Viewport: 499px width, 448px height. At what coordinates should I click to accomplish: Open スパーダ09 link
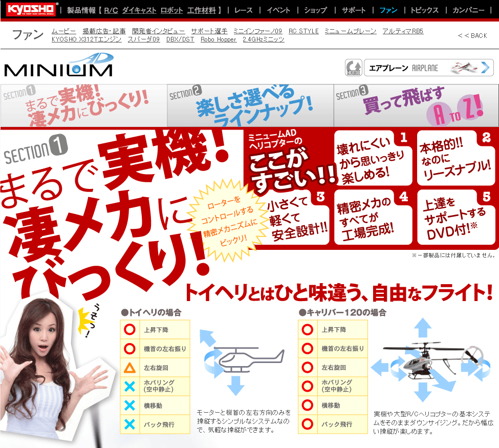[144, 39]
